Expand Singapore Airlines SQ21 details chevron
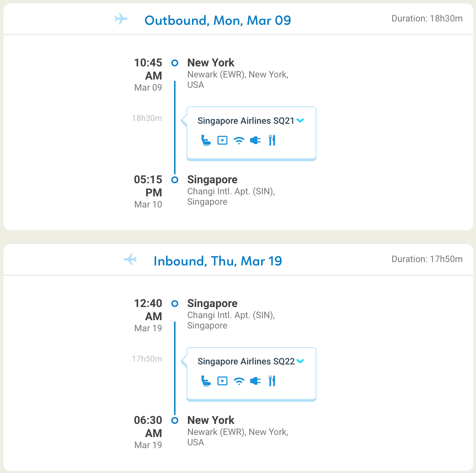Screen dimensions: 476x473 coord(300,121)
